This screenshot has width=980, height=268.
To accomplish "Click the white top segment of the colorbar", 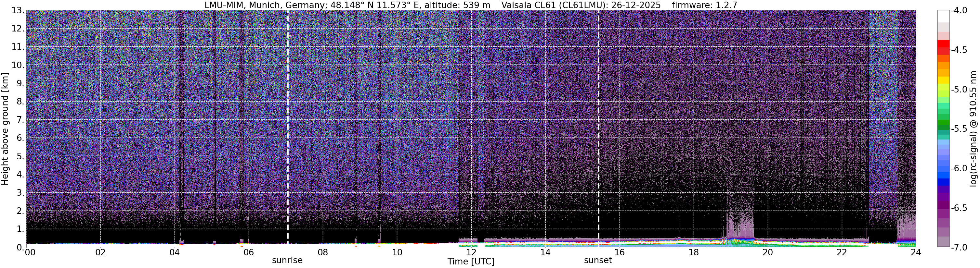I will click(943, 16).
